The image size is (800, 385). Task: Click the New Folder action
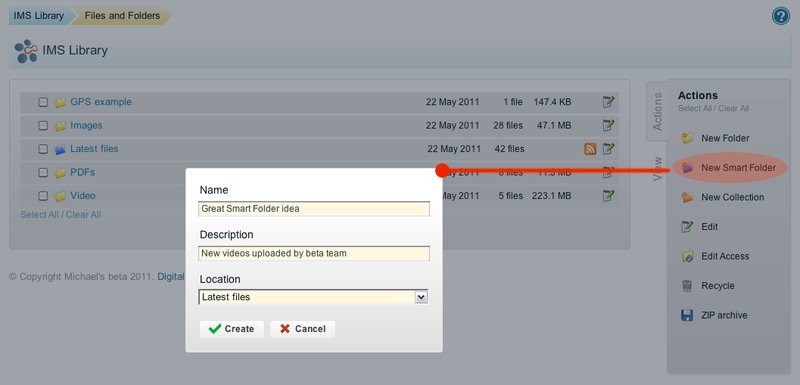tap(725, 138)
